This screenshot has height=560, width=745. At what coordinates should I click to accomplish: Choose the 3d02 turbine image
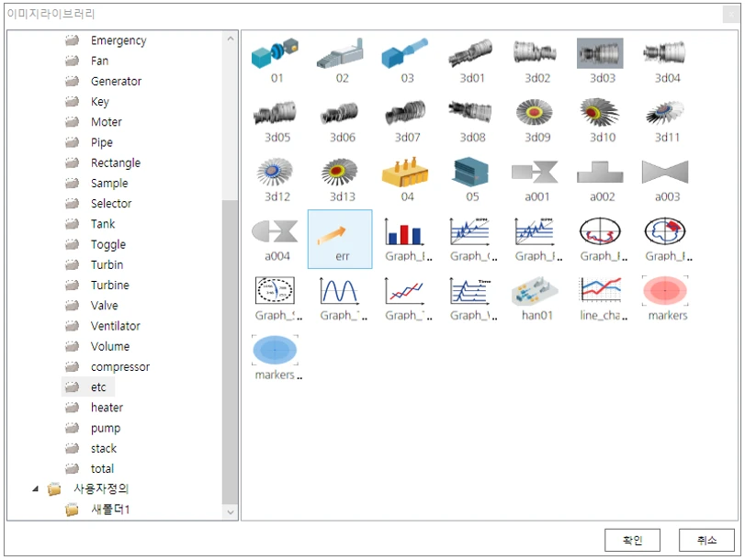point(536,53)
